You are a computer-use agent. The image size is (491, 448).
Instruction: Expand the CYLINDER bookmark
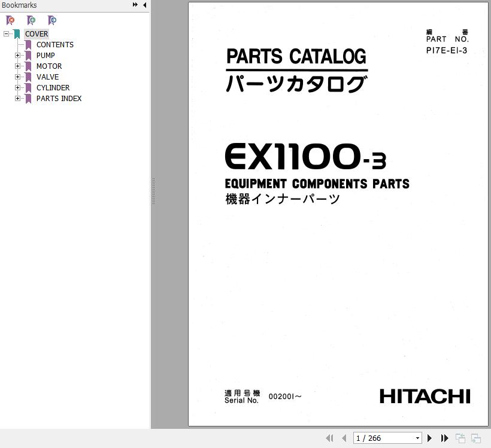[17, 87]
